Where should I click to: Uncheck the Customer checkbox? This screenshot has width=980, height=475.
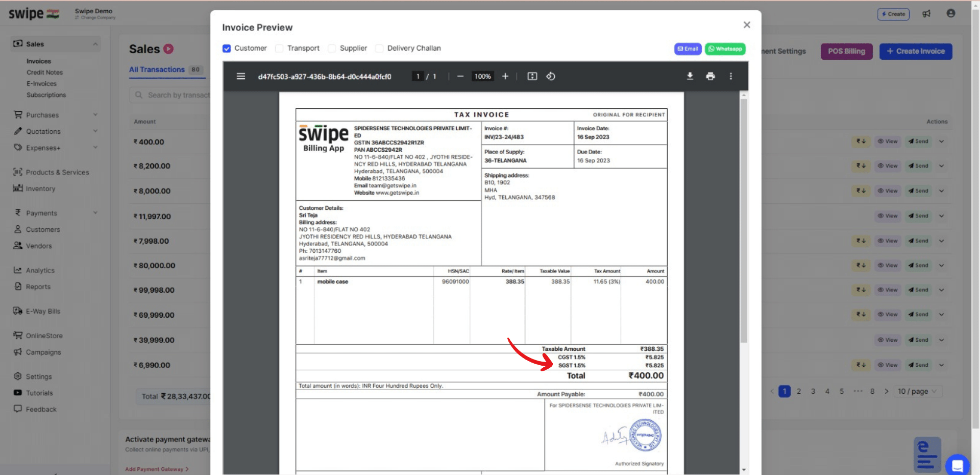pyautogui.click(x=227, y=49)
